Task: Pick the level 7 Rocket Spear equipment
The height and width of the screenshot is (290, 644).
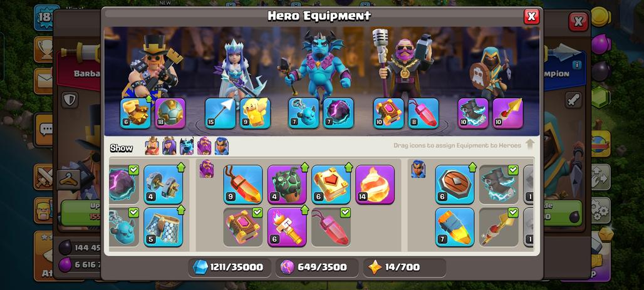Action: tap(455, 227)
